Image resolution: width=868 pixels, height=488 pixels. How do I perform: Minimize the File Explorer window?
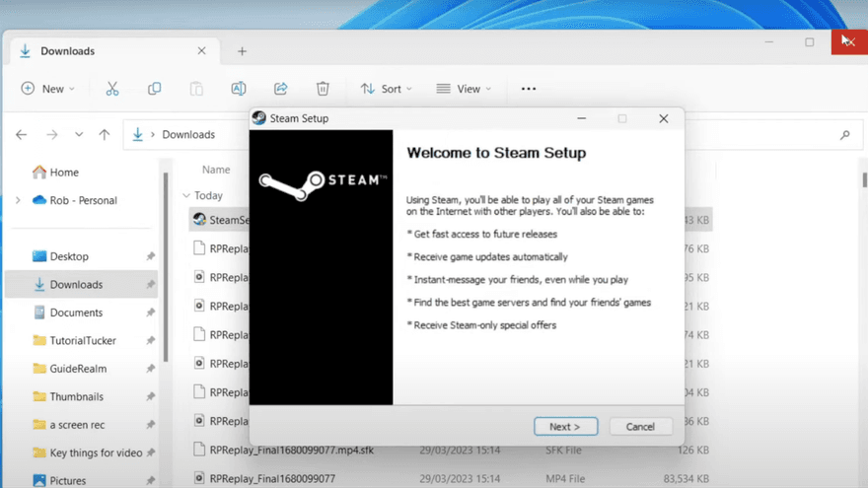(769, 42)
